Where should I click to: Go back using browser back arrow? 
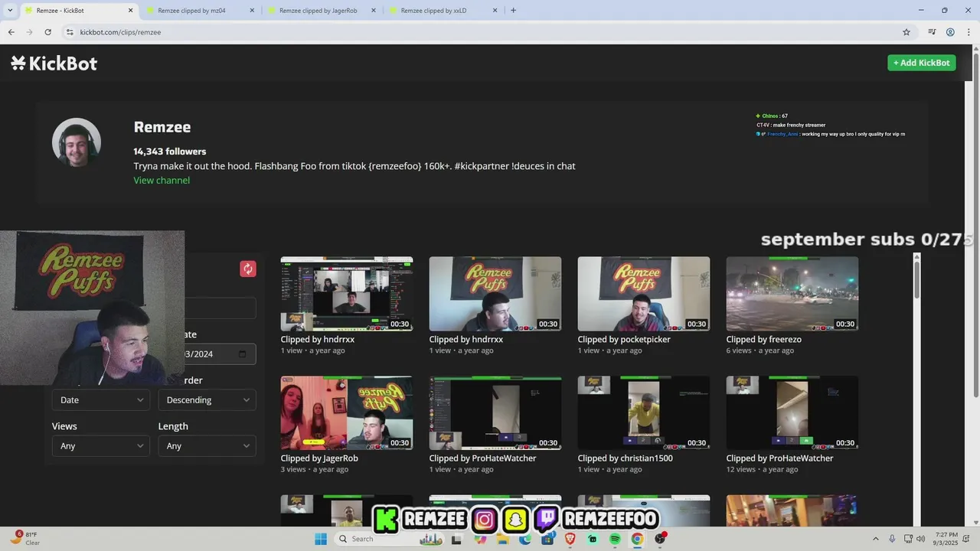11,32
